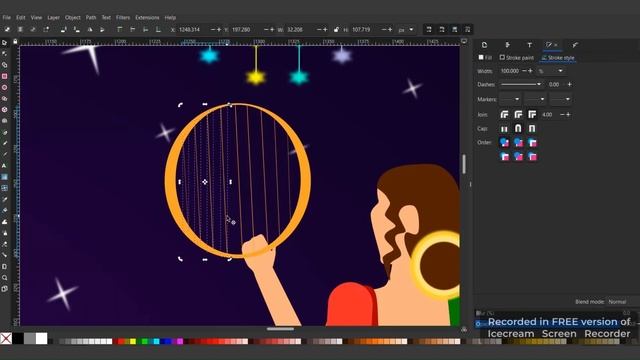Open the stroke width unit dropdown
This screenshot has height=360, width=640.
551,71
